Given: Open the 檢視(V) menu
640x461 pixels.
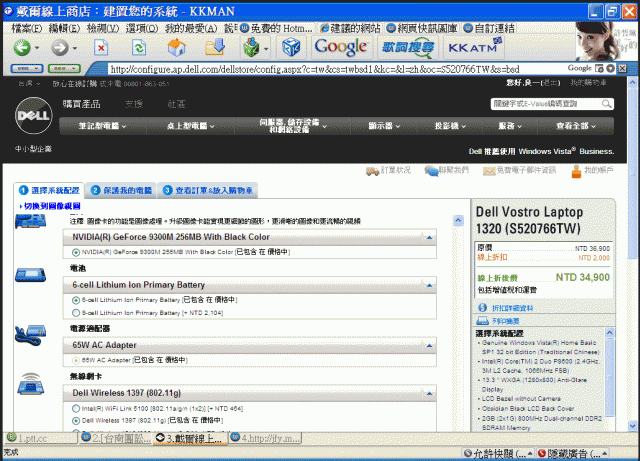Looking at the screenshot, I should pyautogui.click(x=103, y=28).
